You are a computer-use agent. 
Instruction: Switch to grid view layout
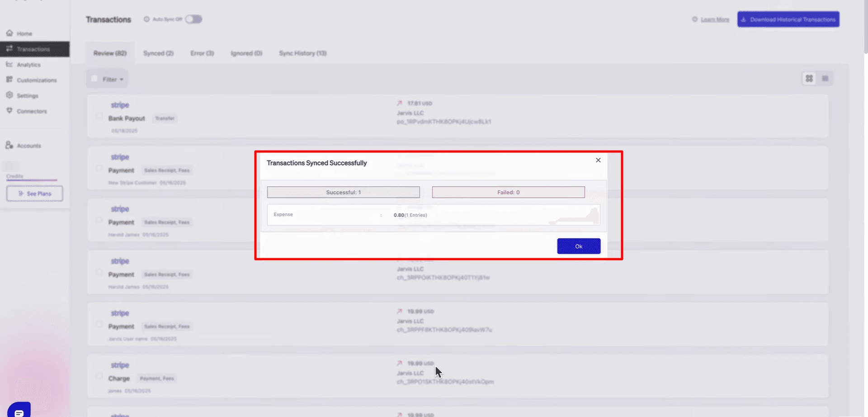[809, 78]
